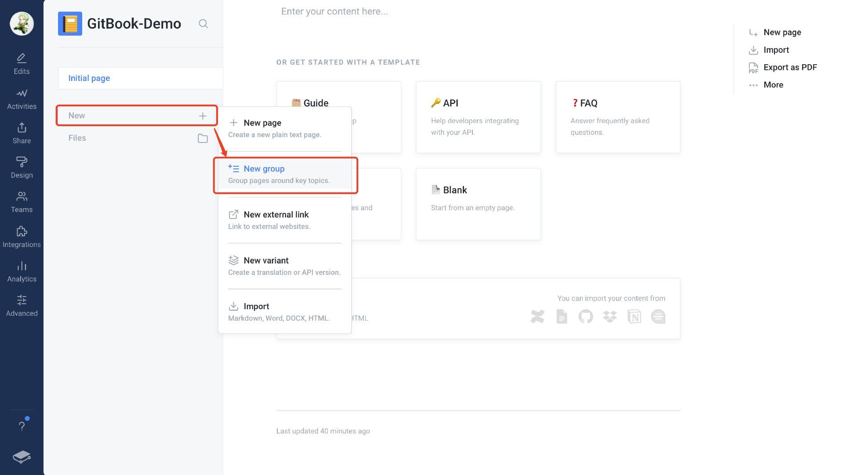Click the Share sidebar icon
The image size is (868, 475).
[22, 133]
